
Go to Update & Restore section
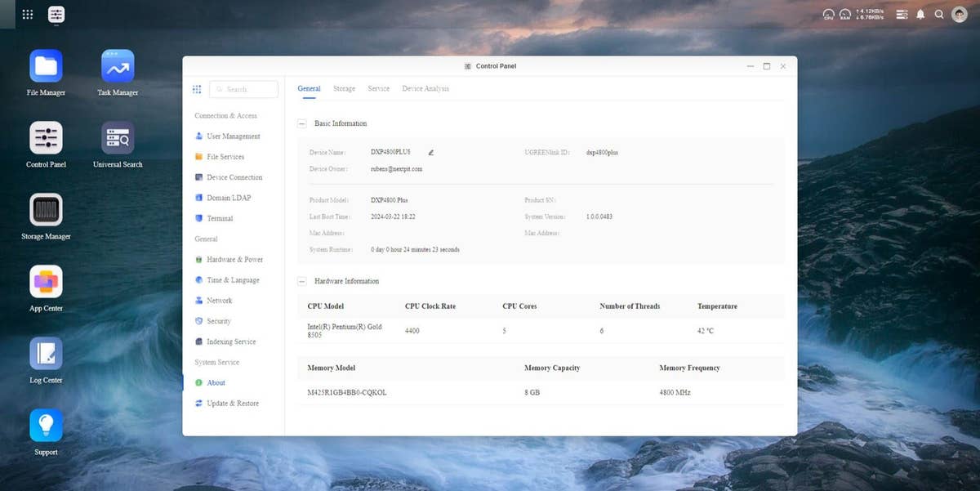coord(232,404)
